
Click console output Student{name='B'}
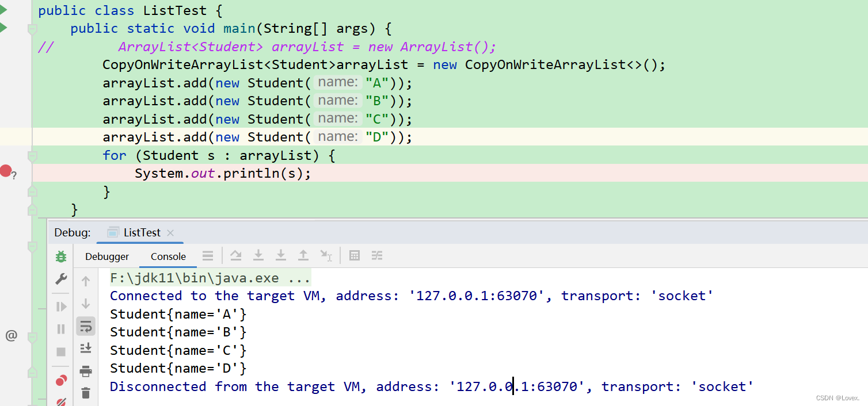[178, 332]
